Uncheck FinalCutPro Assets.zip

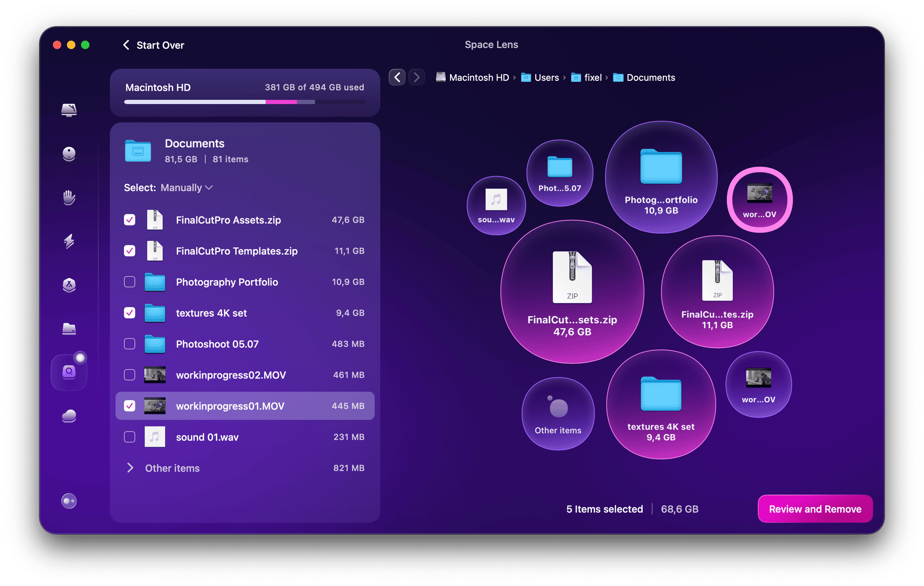pyautogui.click(x=130, y=220)
